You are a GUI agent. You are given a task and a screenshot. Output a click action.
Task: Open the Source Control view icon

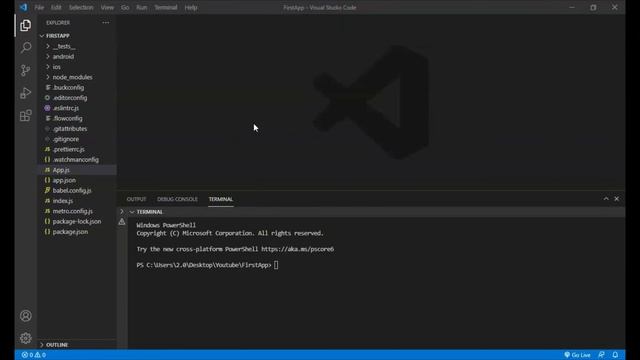point(26,70)
